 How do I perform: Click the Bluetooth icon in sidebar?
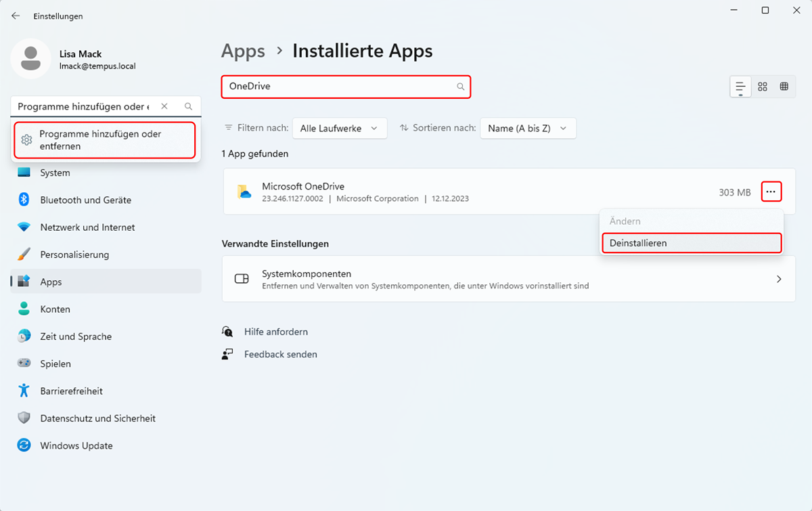tap(24, 200)
